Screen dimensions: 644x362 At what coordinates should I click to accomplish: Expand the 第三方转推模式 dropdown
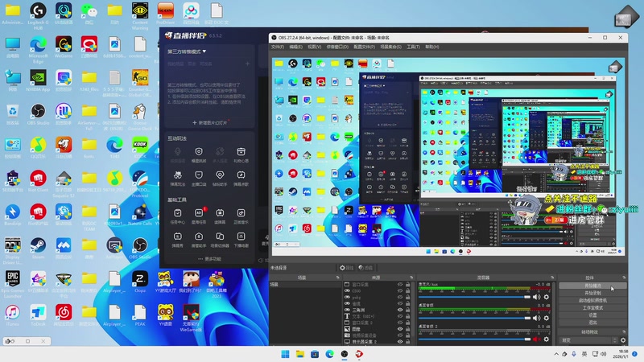[187, 51]
